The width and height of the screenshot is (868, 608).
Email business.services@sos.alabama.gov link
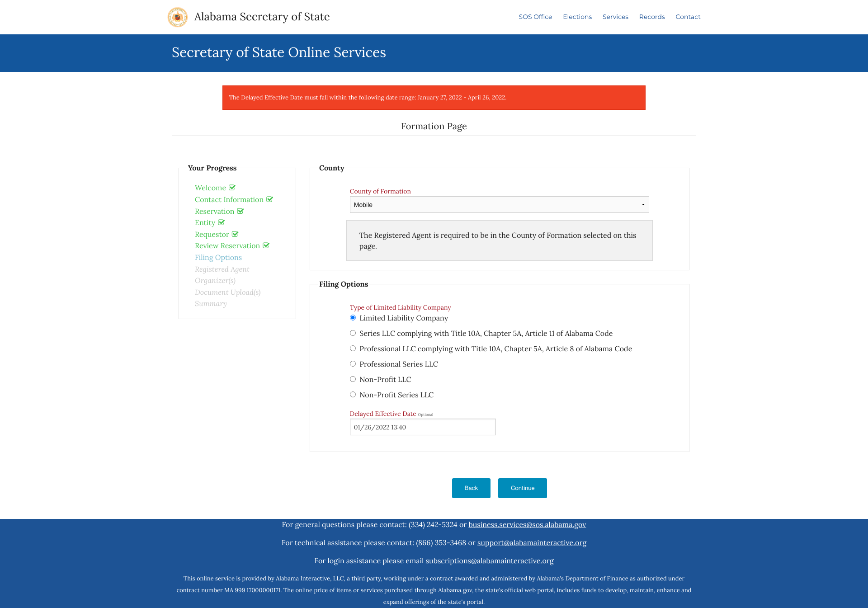click(x=527, y=524)
